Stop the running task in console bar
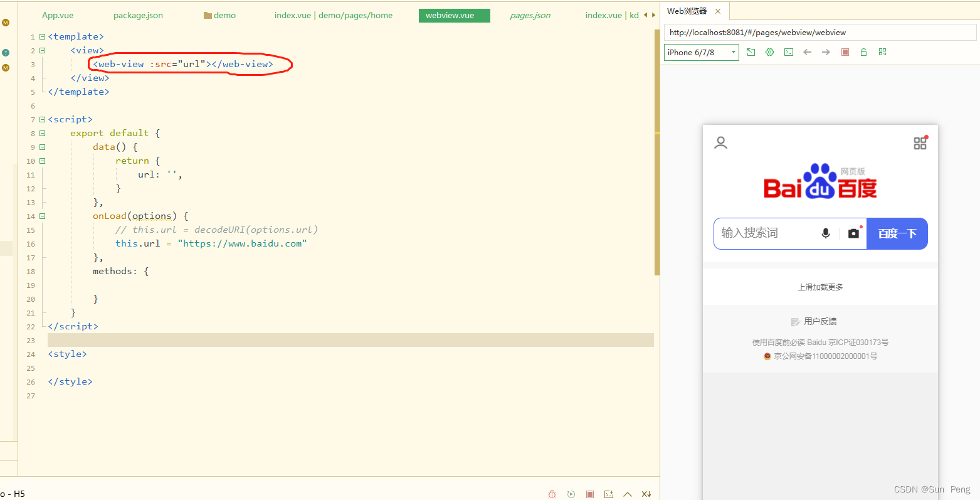The height and width of the screenshot is (500, 980). pos(590,494)
